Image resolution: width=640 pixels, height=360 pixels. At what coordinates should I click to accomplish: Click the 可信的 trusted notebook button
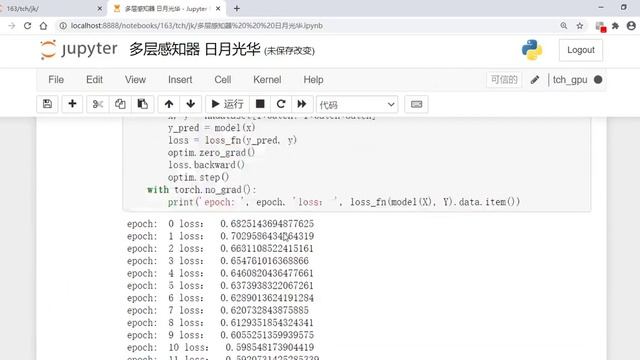click(x=504, y=80)
